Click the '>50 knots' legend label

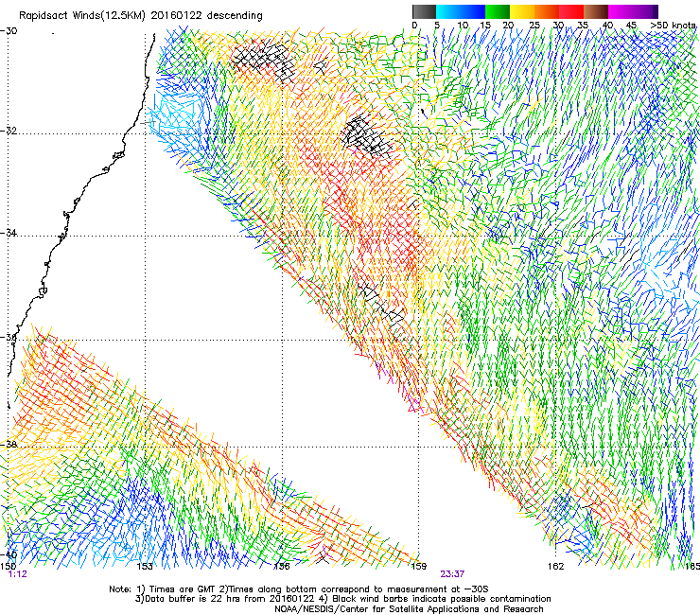(673, 26)
